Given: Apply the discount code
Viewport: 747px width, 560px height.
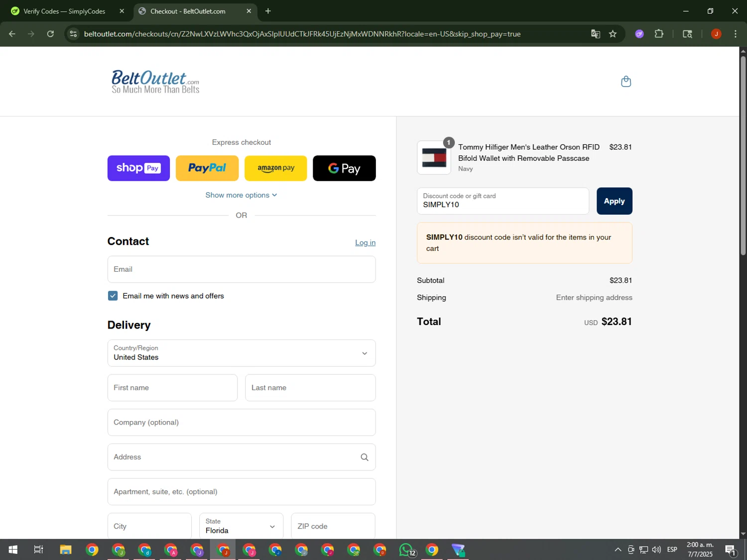Looking at the screenshot, I should 615,201.
